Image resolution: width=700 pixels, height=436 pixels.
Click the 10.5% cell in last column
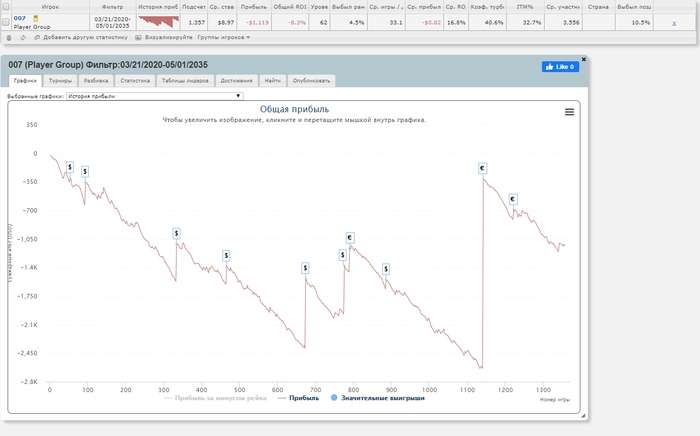[634, 22]
